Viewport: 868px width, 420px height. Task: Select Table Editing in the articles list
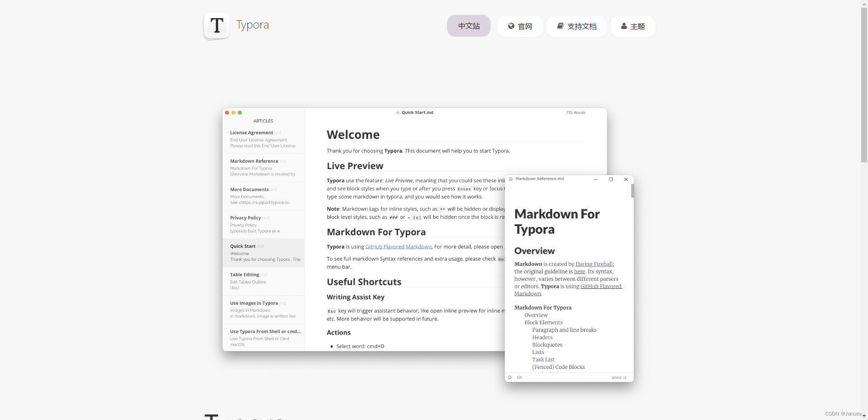point(263,281)
